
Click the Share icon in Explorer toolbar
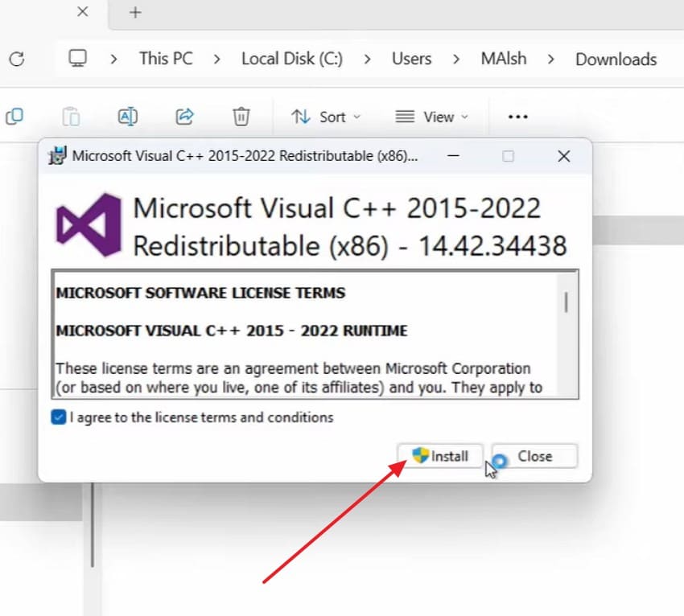(184, 117)
